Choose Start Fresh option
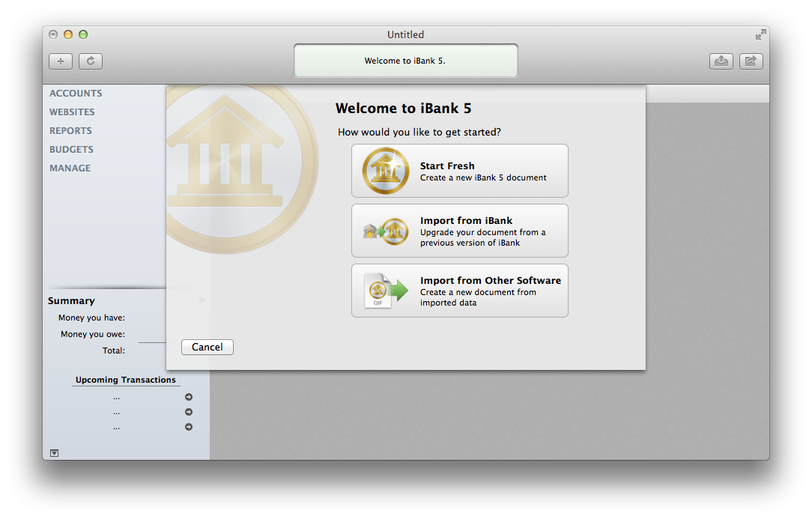Image resolution: width=812 pixels, height=519 pixels. tap(460, 171)
